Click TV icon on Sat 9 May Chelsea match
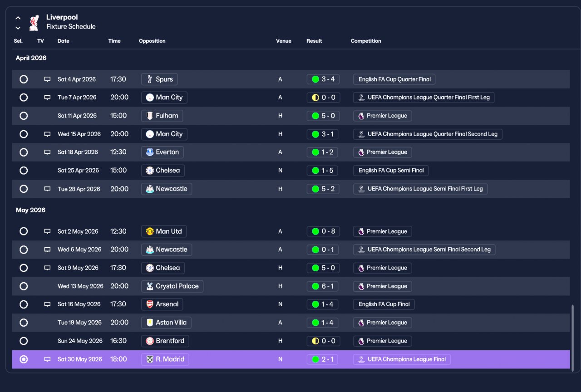 click(47, 268)
